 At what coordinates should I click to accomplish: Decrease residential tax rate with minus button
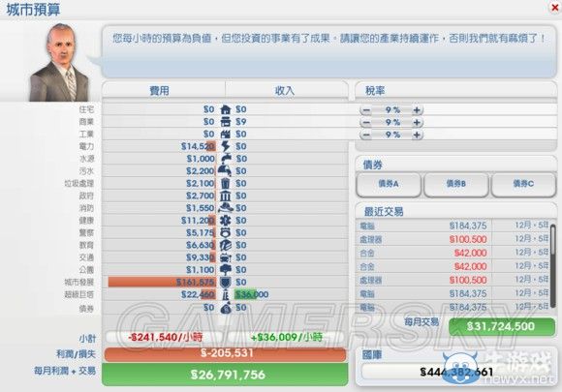[366, 110]
